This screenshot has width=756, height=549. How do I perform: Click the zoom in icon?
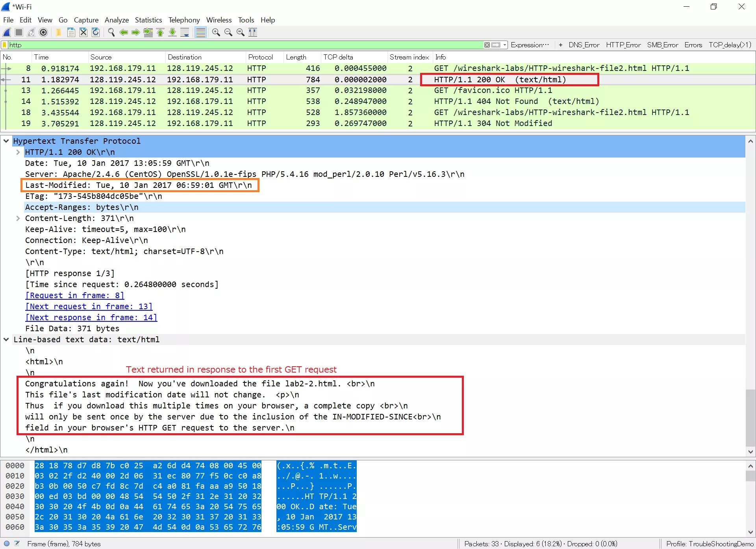[216, 33]
